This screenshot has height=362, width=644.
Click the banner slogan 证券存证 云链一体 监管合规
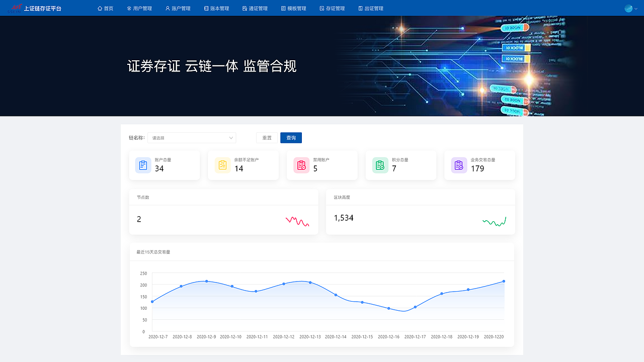point(212,66)
